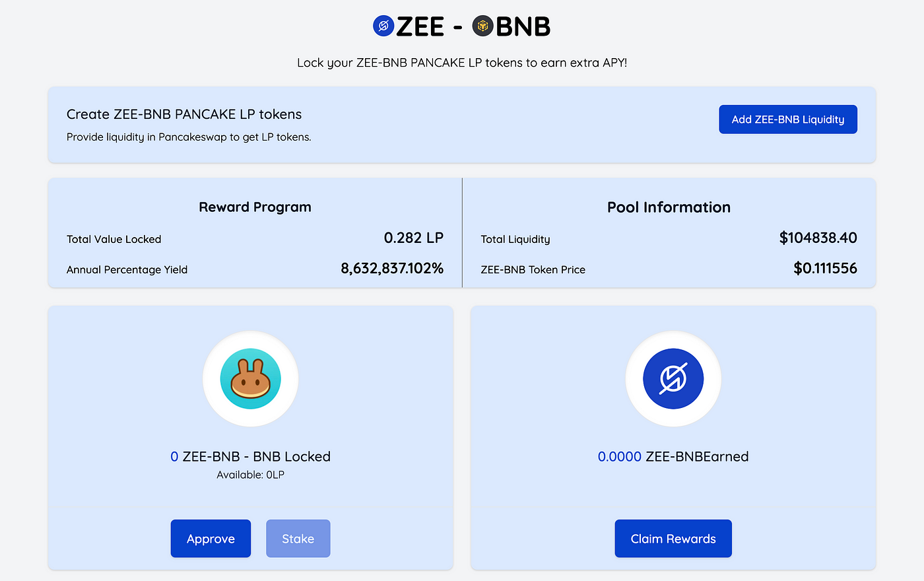Select the $104838.40 total liquidity value
Image resolution: width=924 pixels, height=581 pixels.
(x=818, y=238)
